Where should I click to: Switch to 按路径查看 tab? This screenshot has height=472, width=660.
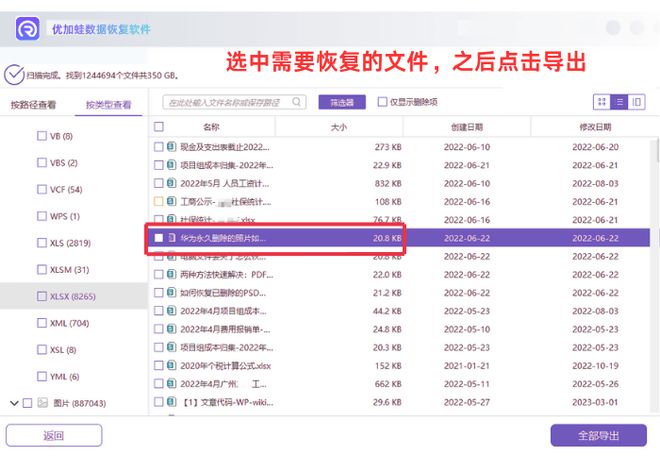tap(33, 105)
